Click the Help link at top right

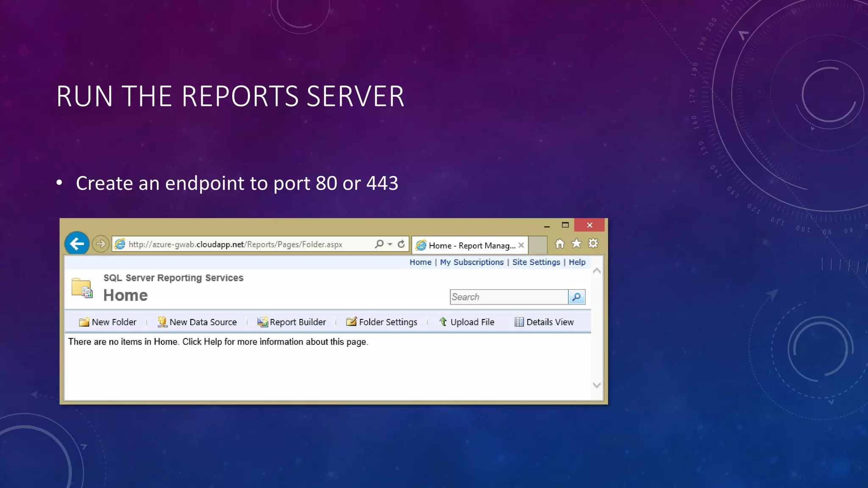[x=577, y=262]
